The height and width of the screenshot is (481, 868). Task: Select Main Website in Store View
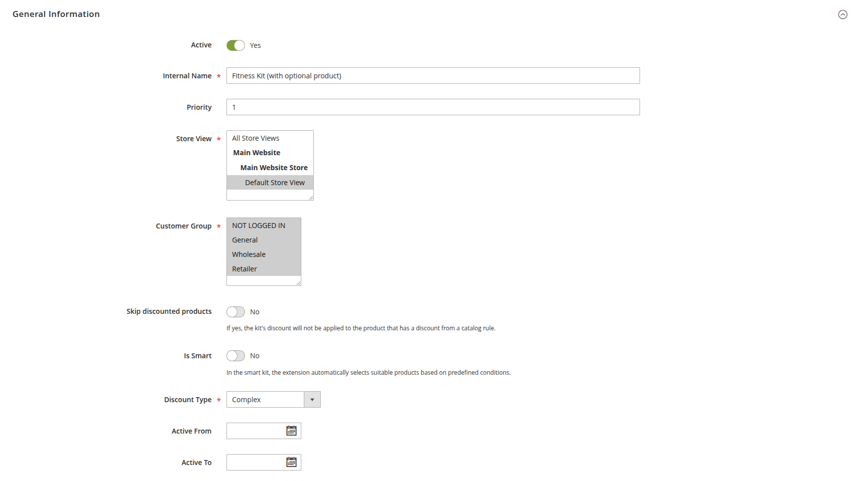click(x=256, y=153)
